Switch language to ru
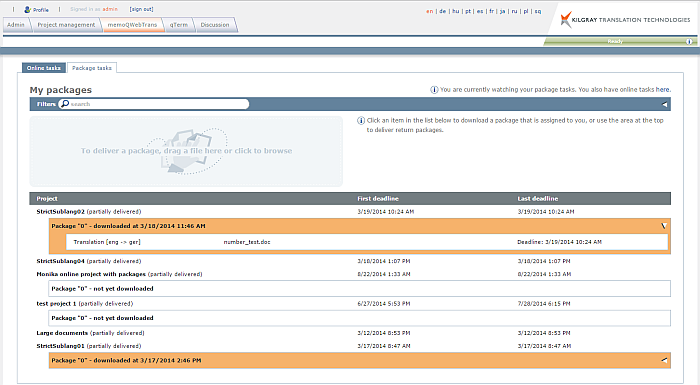Image resolution: width=700 pixels, height=385 pixels. point(514,11)
